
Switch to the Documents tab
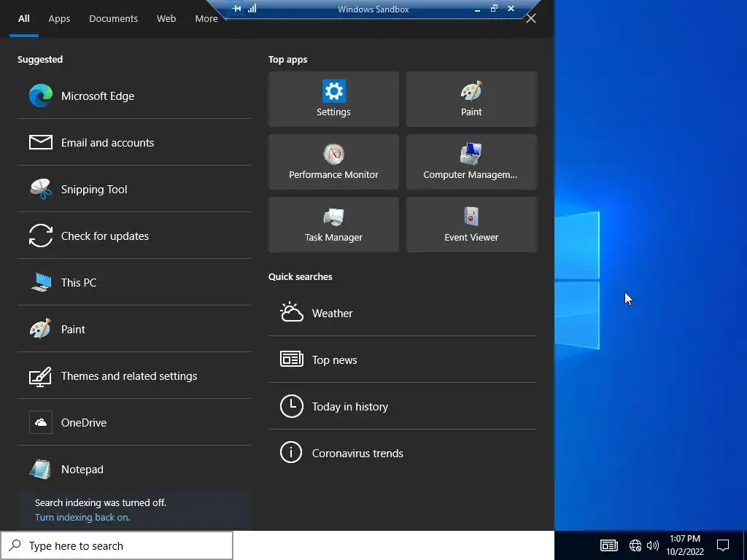point(113,18)
